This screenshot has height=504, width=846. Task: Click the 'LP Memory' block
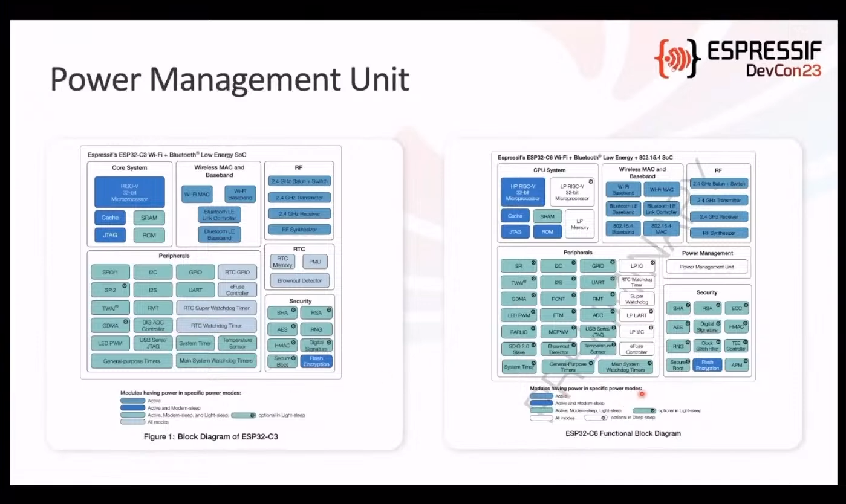pyautogui.click(x=580, y=224)
